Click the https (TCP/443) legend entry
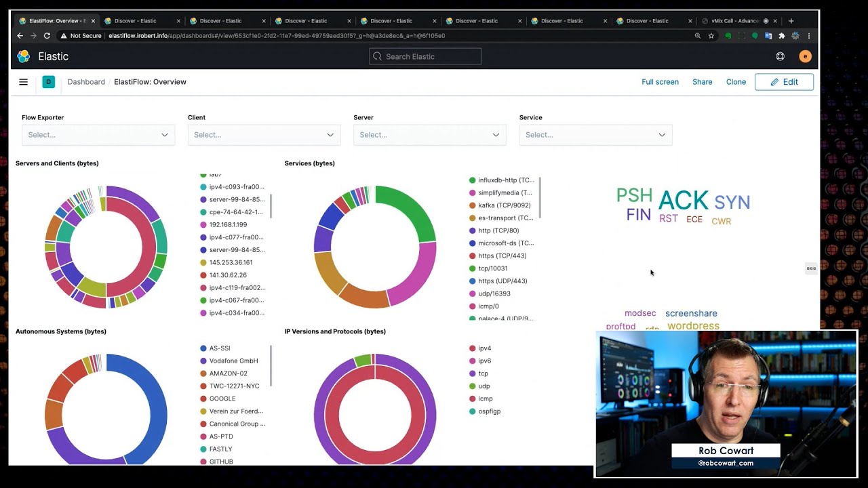 pyautogui.click(x=502, y=256)
